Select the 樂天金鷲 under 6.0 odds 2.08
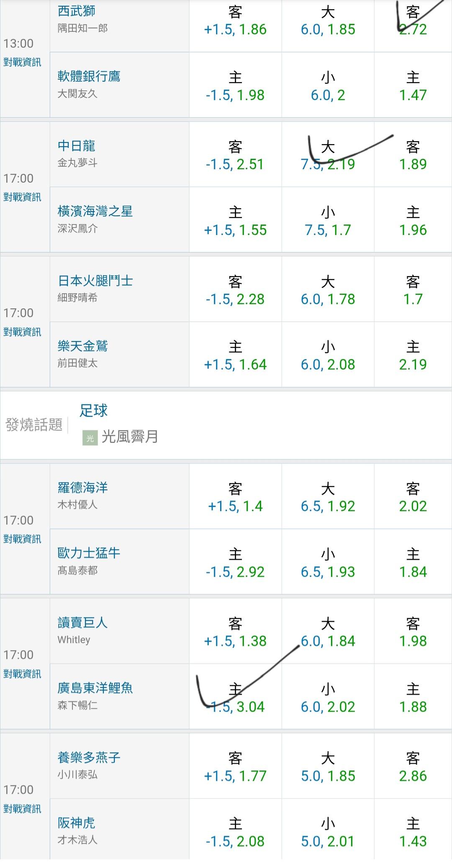 [328, 364]
